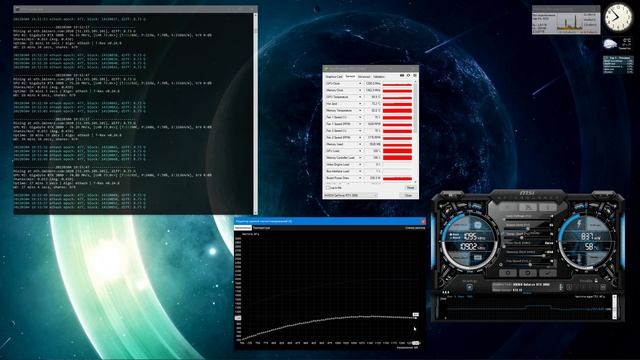
Task: Open GPU-Z screenshot camera icon
Action: [x=402, y=76]
